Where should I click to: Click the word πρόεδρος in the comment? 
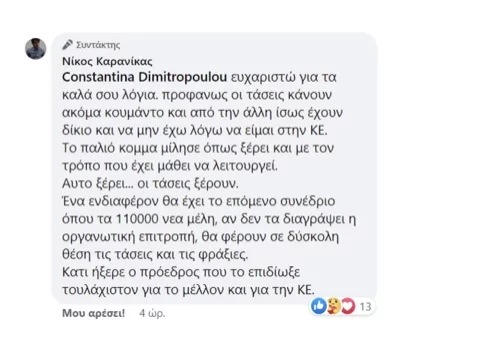[169, 272]
